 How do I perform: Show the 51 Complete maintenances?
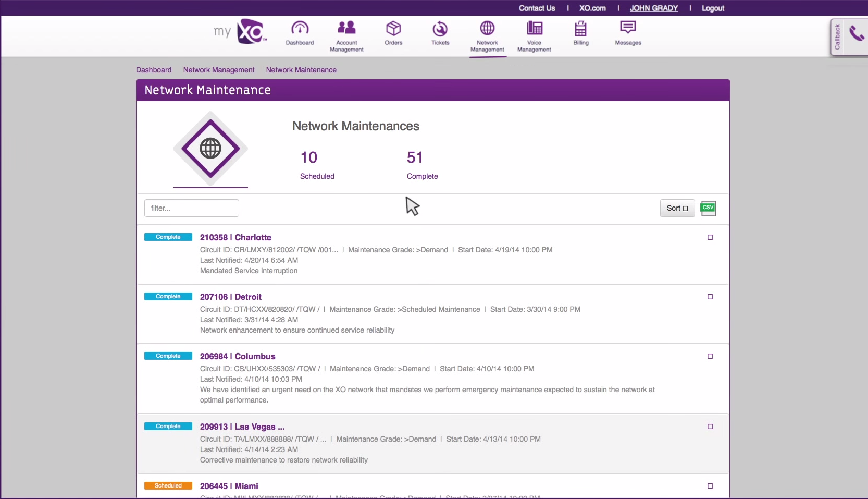pos(422,165)
